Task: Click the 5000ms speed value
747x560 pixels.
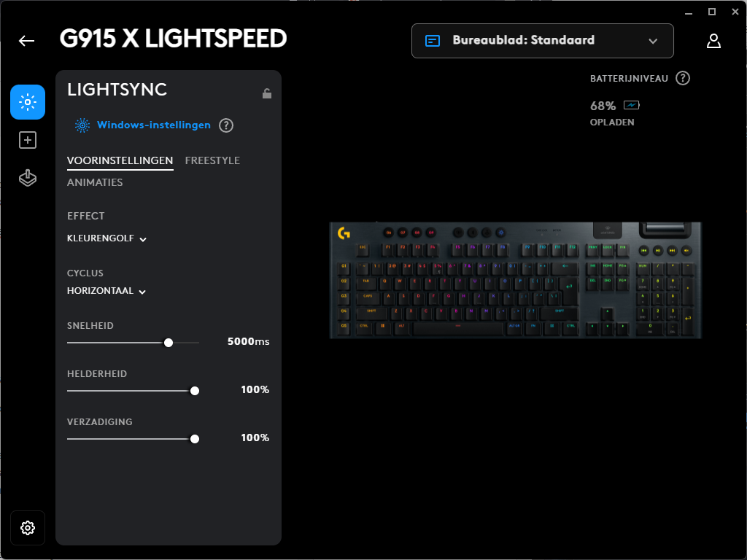Action: tap(248, 341)
